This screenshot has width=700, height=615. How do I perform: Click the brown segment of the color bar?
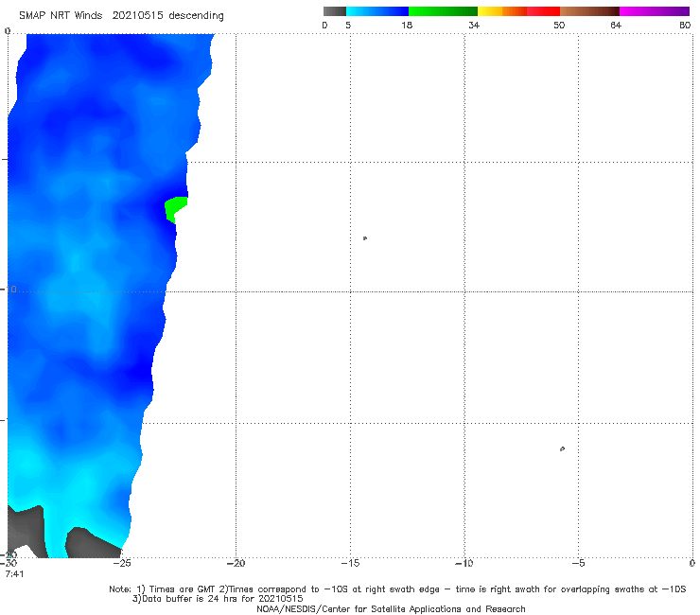589,11
